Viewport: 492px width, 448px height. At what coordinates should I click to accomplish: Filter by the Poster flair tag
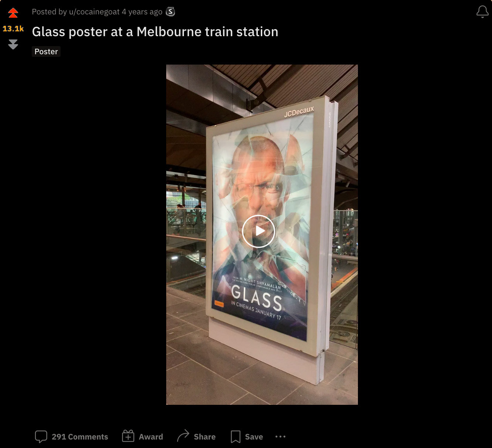click(46, 52)
